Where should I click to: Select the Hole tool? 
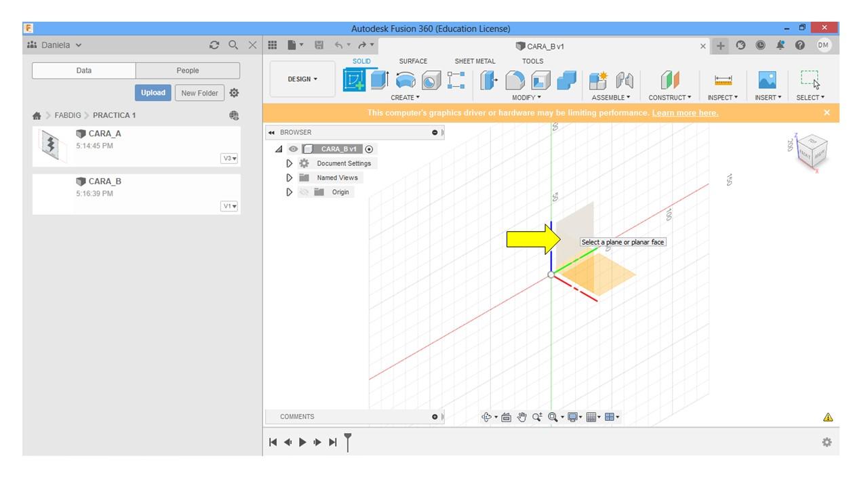pos(431,80)
